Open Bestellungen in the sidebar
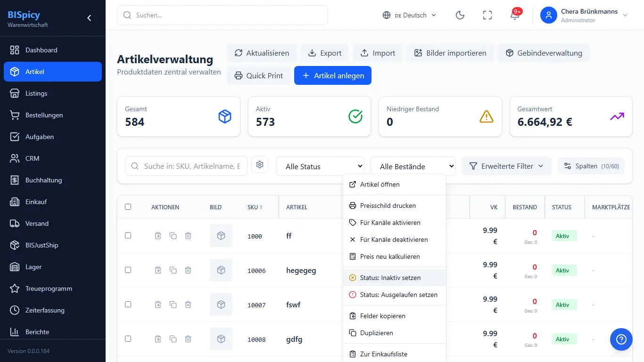This screenshot has height=362, width=644. click(x=53, y=115)
